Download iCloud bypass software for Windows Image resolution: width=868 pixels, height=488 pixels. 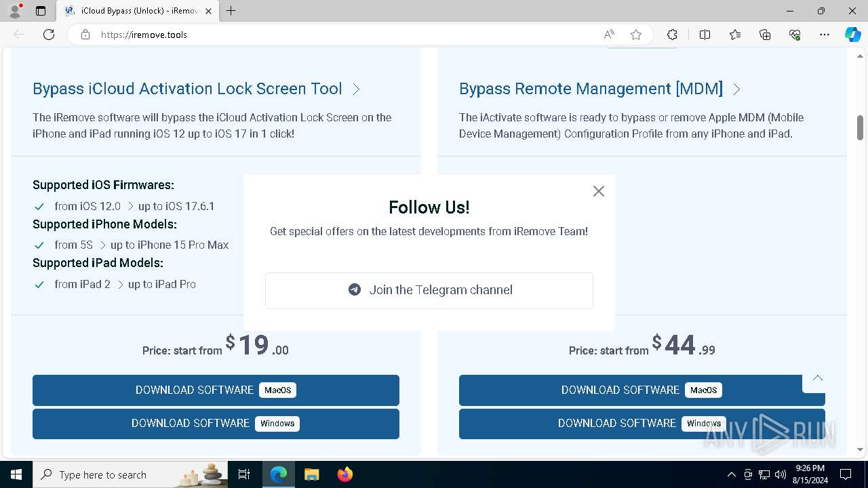pos(216,424)
